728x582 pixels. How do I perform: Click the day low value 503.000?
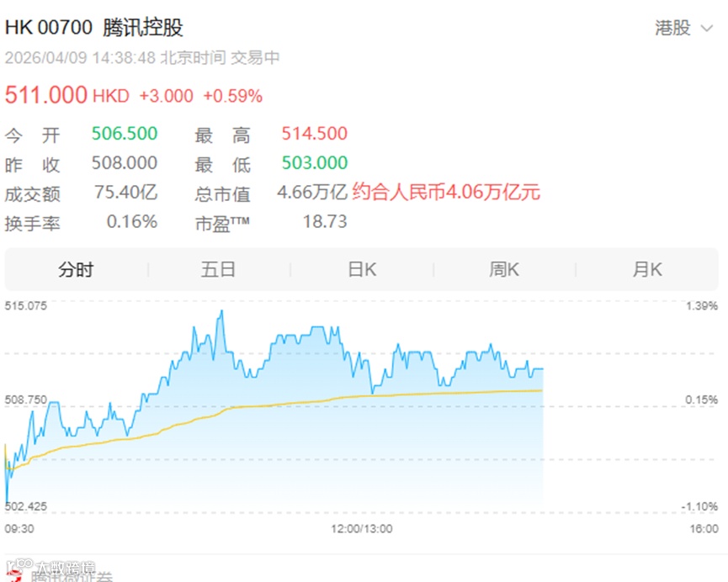point(315,163)
